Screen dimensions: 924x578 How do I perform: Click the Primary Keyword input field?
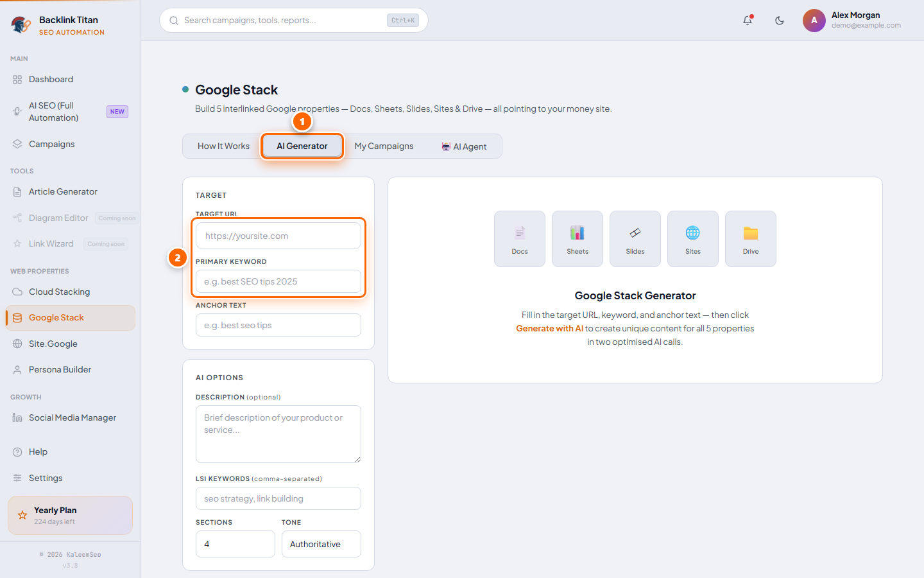[x=278, y=281]
